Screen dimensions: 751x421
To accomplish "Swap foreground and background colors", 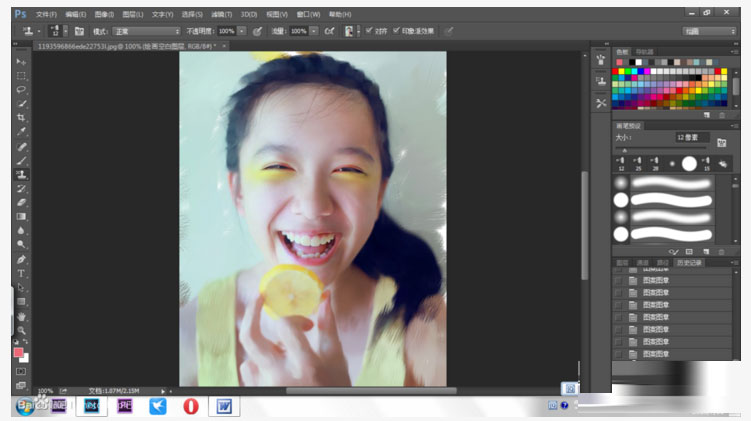I will click(25, 342).
